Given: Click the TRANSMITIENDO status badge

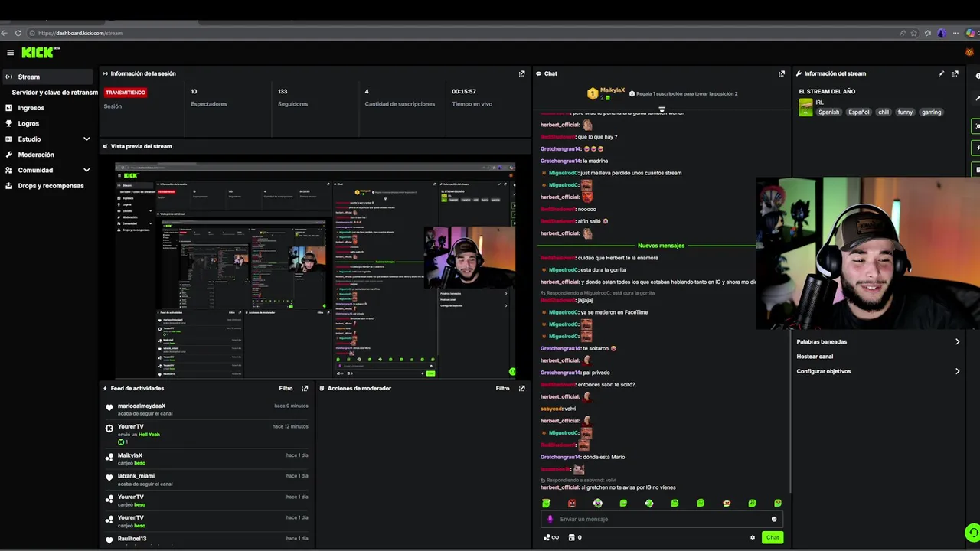Looking at the screenshot, I should click(125, 93).
